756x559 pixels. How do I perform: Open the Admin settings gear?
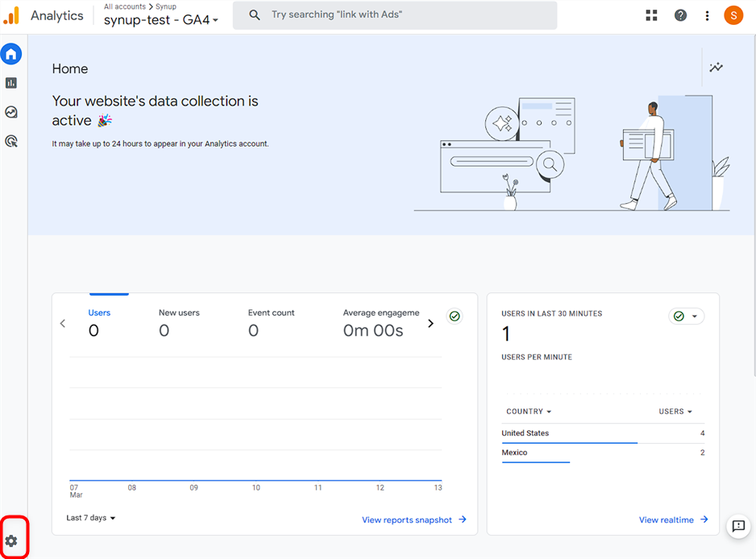pos(11,541)
